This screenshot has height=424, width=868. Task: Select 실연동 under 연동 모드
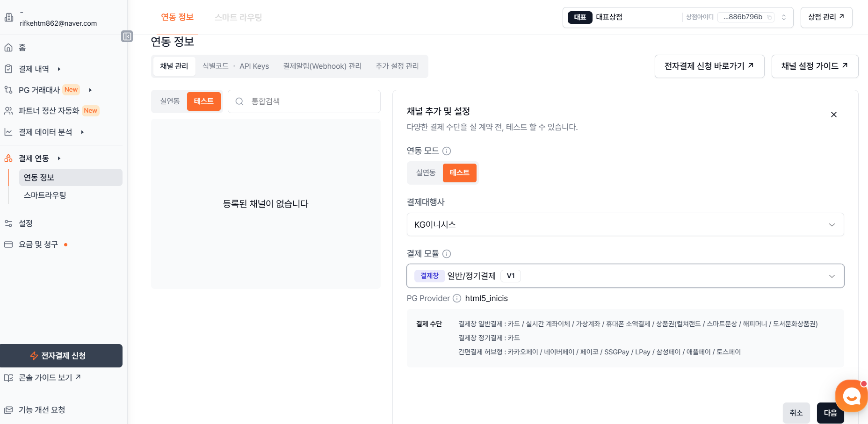coord(426,173)
